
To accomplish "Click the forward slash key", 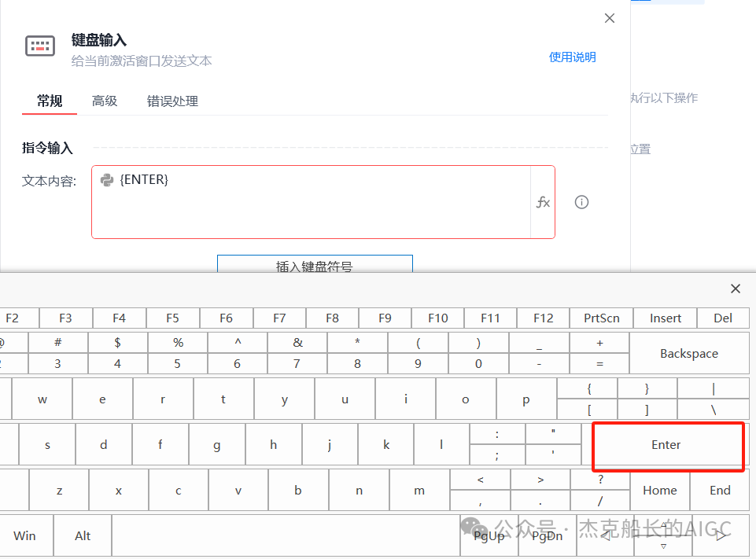I will click(x=600, y=501).
